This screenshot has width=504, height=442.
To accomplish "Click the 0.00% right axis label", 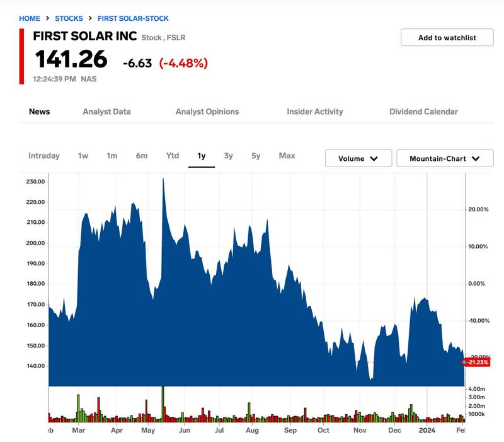I will [477, 284].
